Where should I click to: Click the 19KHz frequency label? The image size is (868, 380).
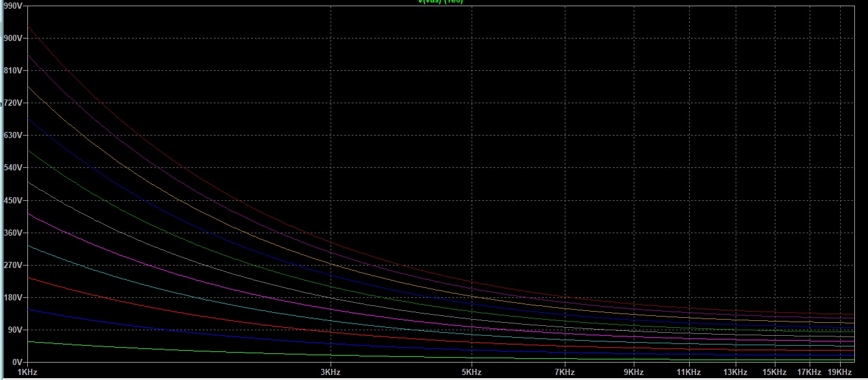tap(840, 373)
